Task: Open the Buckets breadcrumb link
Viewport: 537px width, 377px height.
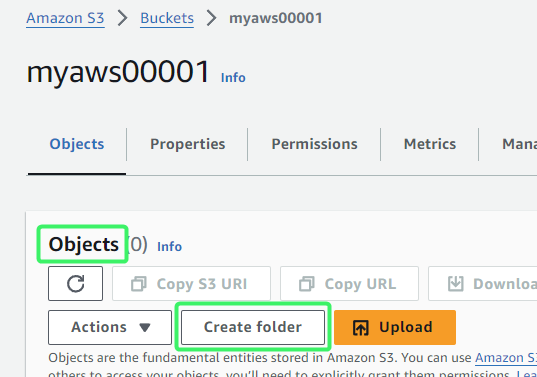Action: coord(167,18)
